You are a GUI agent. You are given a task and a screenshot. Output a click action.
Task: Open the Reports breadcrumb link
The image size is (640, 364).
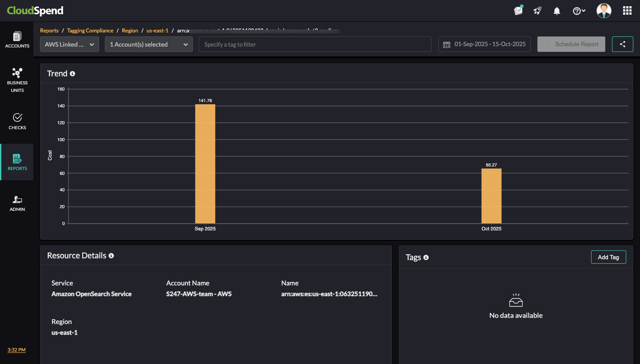tap(49, 30)
